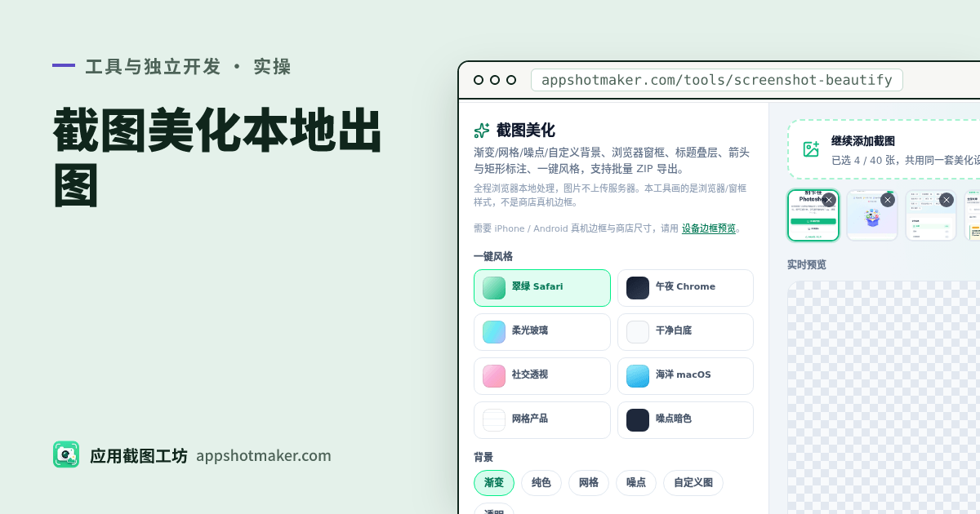Viewport: 980px width, 514px height.
Task: Click the sparkle icon beside 截图美化
Action: tap(482, 131)
